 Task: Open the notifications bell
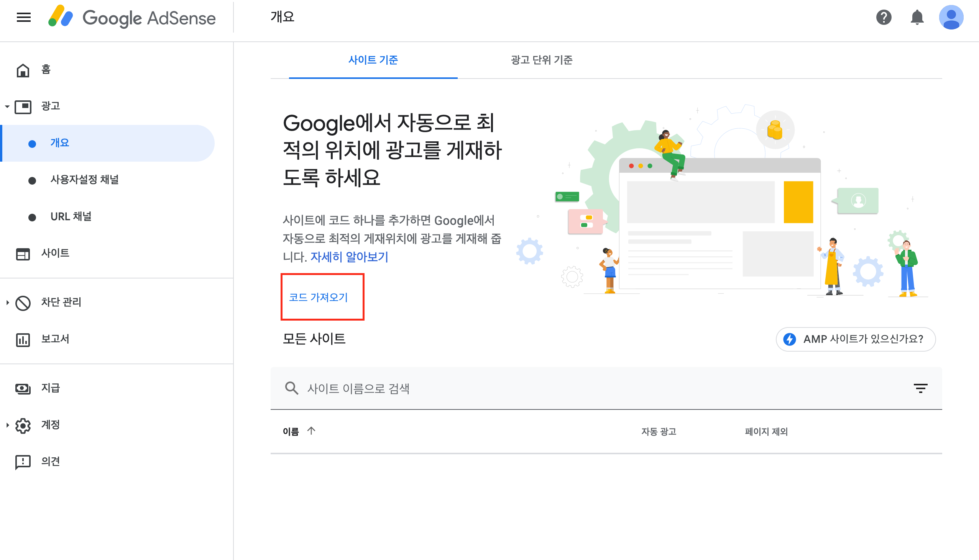[x=917, y=17]
